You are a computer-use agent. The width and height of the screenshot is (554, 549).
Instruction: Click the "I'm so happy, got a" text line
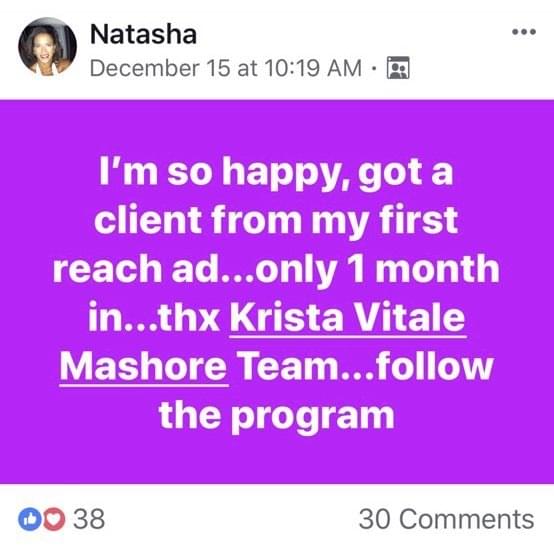click(276, 174)
